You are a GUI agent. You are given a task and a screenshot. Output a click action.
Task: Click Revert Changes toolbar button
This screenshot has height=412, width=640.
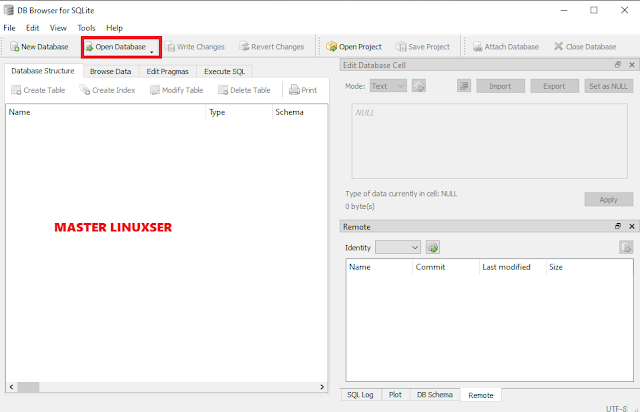tap(272, 47)
